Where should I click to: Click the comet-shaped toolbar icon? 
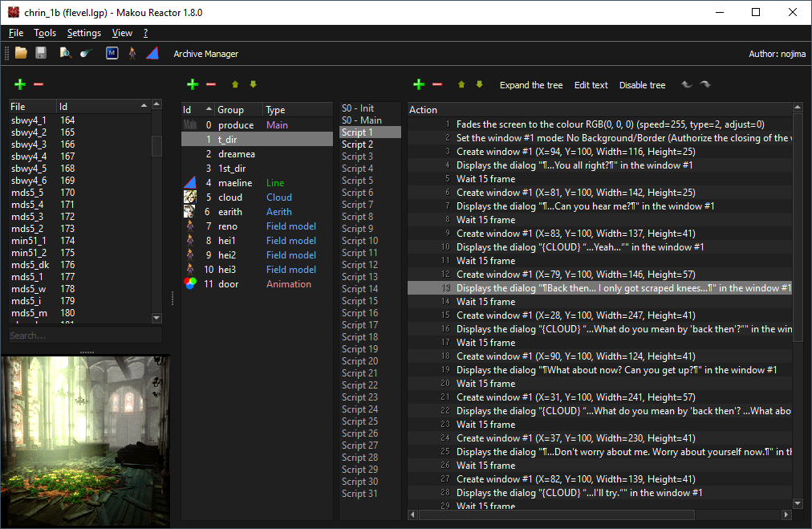(86, 53)
